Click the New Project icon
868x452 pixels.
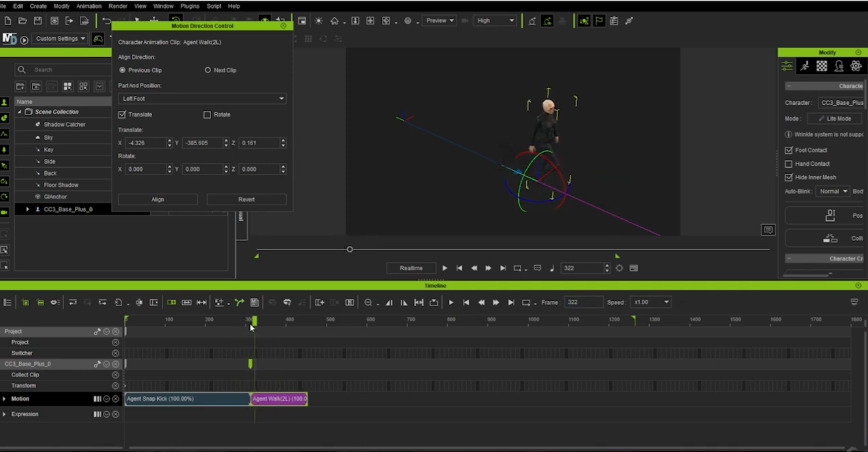8,20
